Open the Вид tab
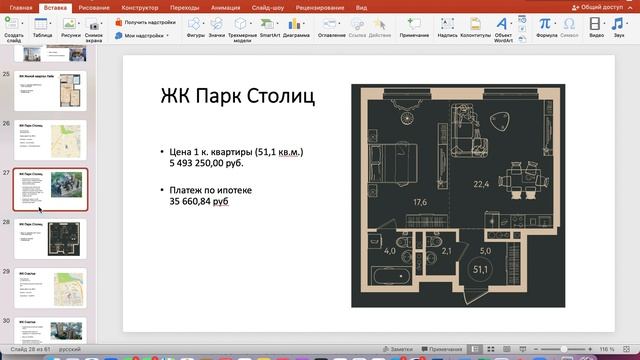 click(361, 8)
